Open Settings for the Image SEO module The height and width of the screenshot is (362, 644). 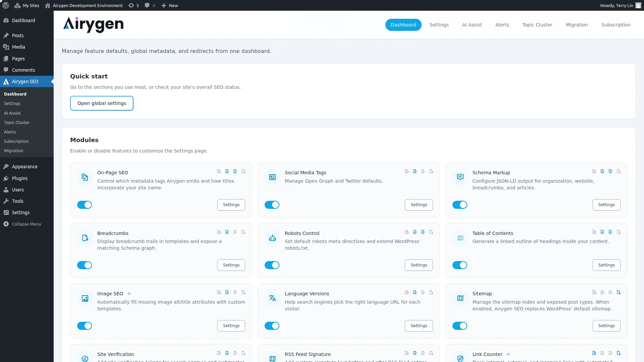[231, 325]
